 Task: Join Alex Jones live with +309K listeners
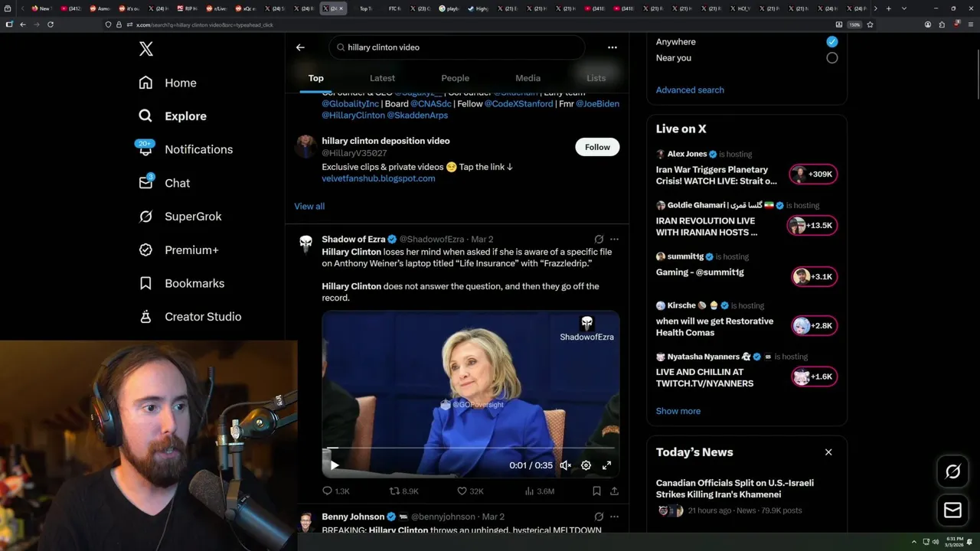click(813, 174)
